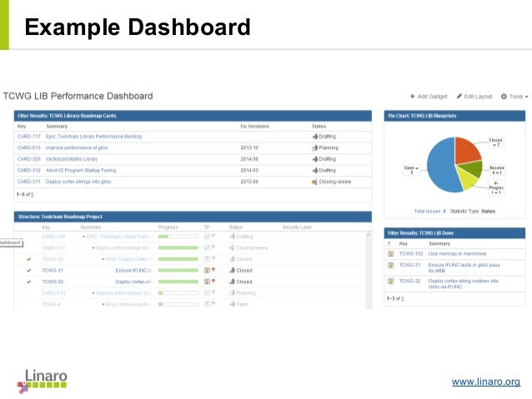
Task: Click the orange Closed slice of pie chart
Action: 466,150
